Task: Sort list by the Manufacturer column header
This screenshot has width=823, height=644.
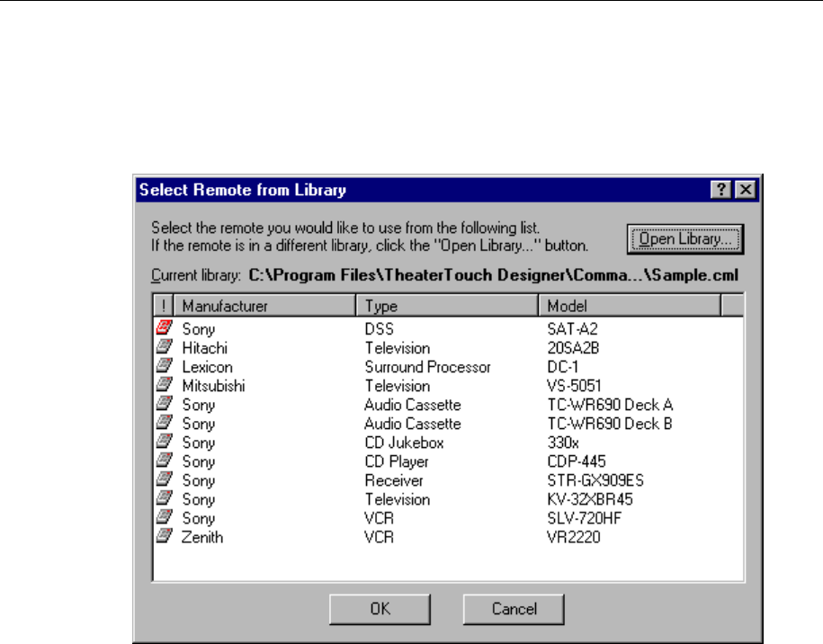Action: (264, 306)
